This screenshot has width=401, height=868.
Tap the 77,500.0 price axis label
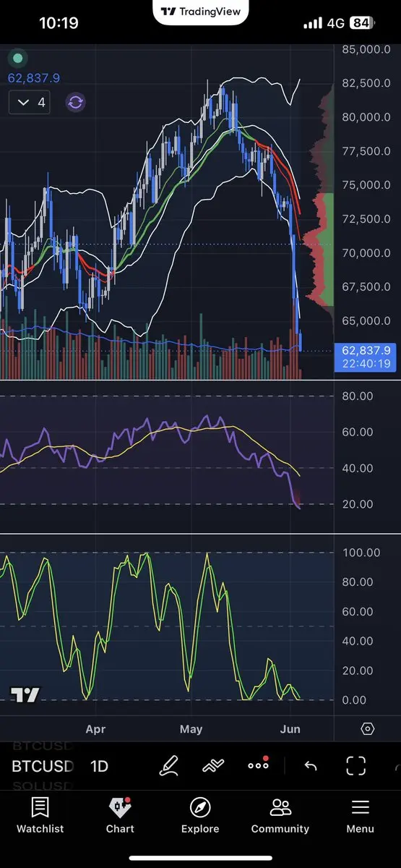coord(366,151)
